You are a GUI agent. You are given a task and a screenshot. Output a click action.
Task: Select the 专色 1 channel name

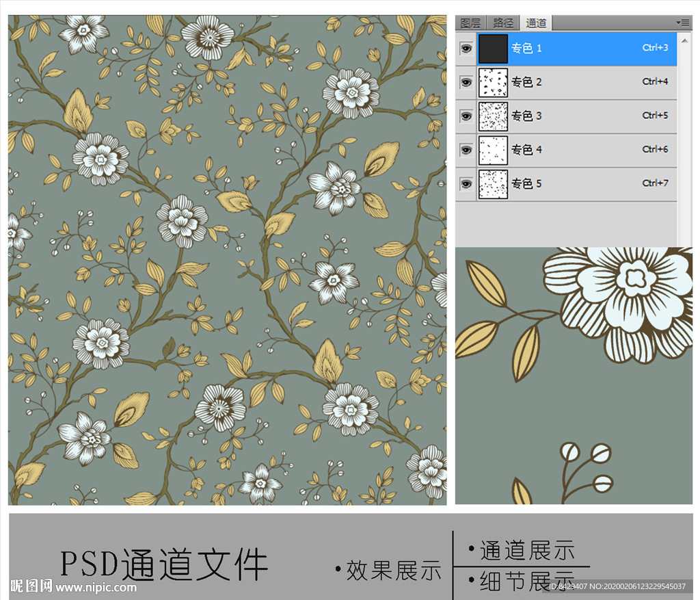pos(526,49)
